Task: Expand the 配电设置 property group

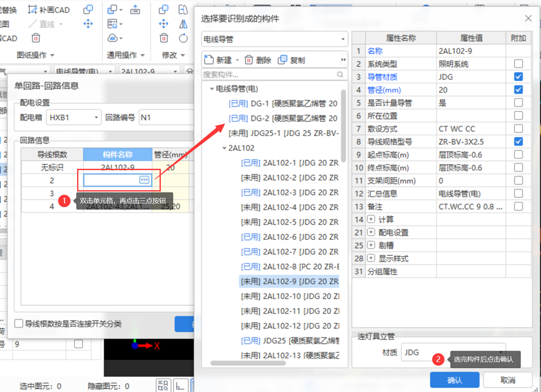Action: [371, 232]
